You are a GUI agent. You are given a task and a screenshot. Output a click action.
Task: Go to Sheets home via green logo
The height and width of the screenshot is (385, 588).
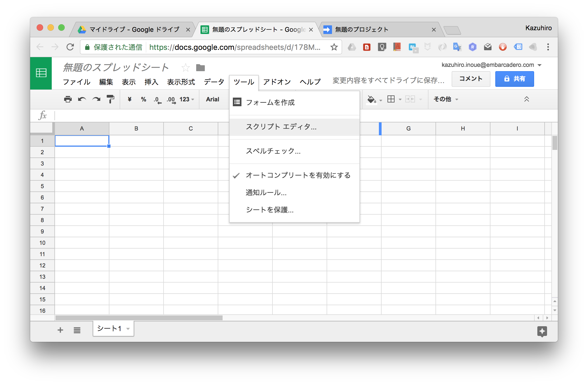coord(41,73)
